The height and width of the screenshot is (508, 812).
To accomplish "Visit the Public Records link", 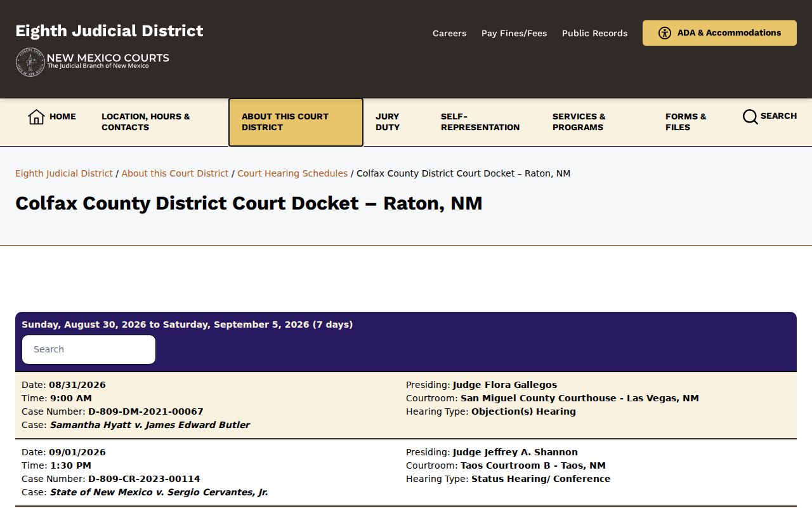I will click(x=594, y=33).
